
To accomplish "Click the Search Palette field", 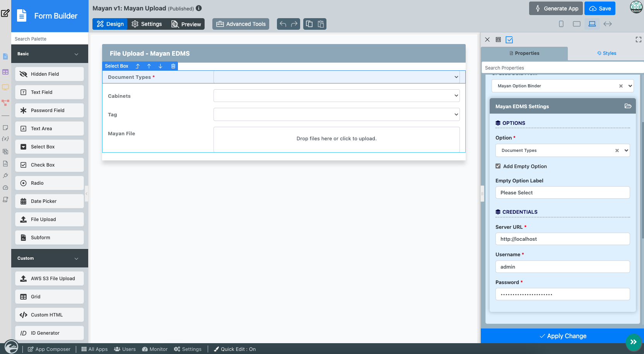I will (50, 39).
